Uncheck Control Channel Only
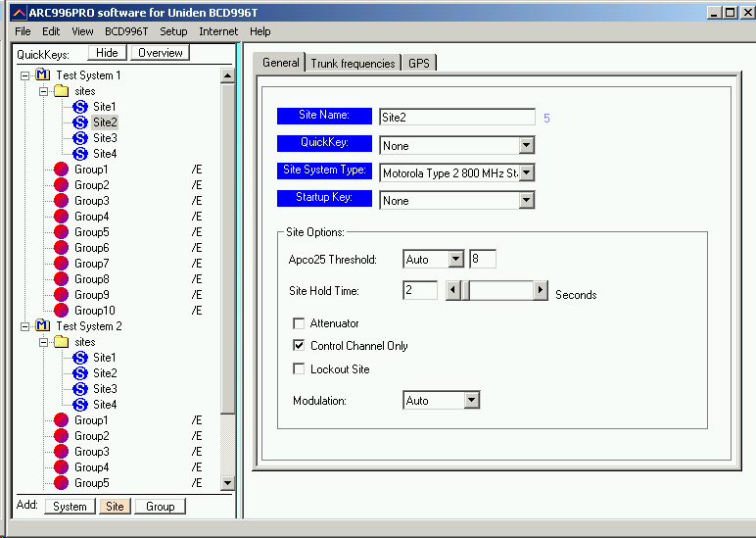This screenshot has width=756, height=538. pos(299,346)
